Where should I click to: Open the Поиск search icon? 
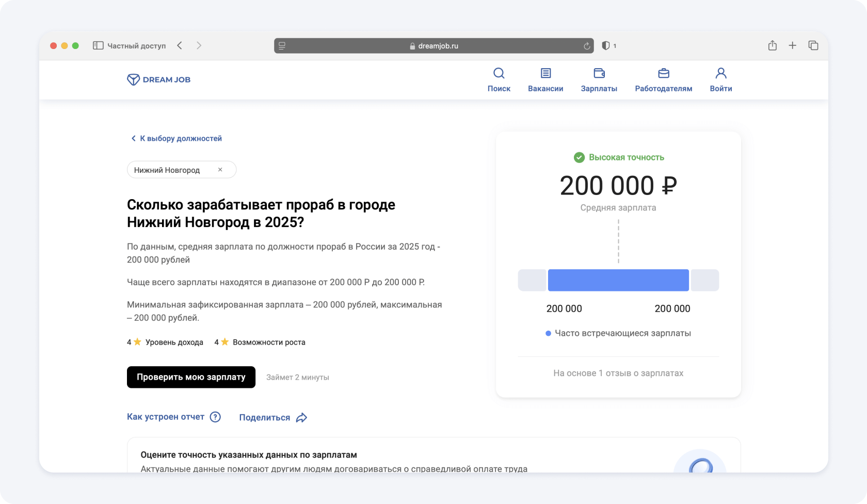point(499,73)
